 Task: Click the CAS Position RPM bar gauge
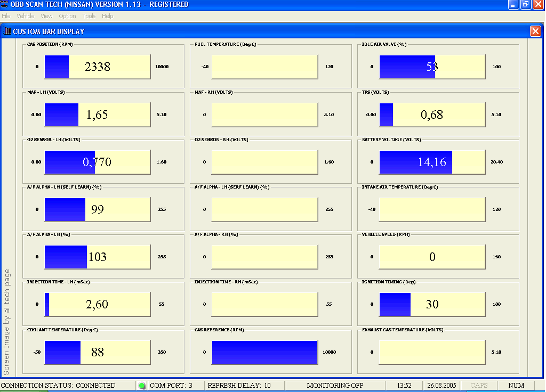[97, 67]
